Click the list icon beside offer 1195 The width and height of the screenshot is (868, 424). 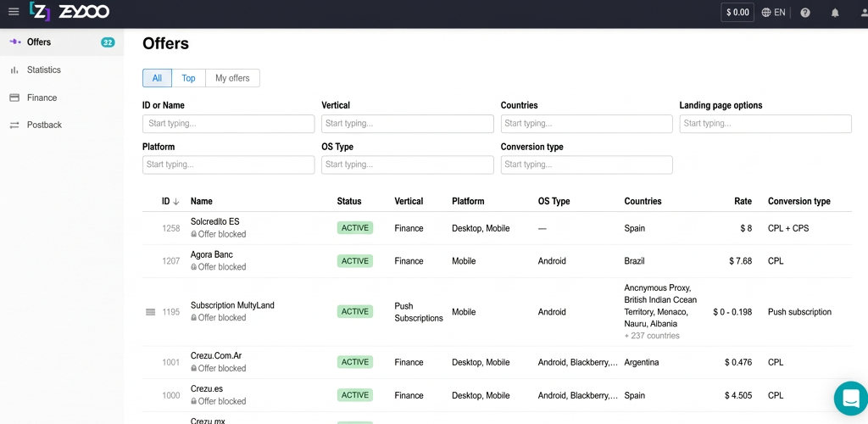150,312
